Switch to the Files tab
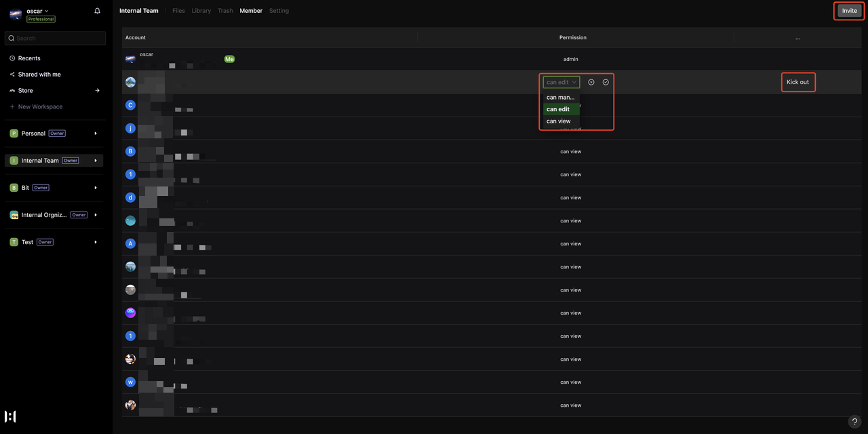Screen dimensions: 868x434 [178, 11]
